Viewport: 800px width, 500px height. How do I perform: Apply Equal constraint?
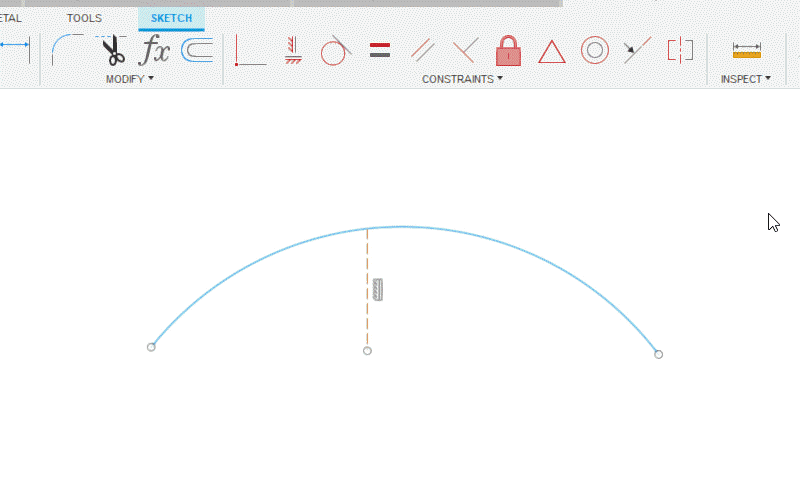(x=380, y=50)
